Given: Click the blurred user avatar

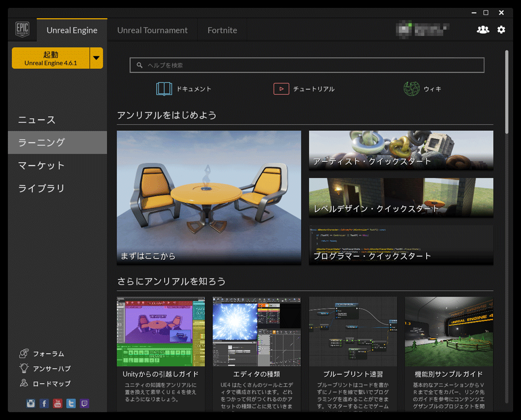Looking at the screenshot, I should tap(404, 29).
